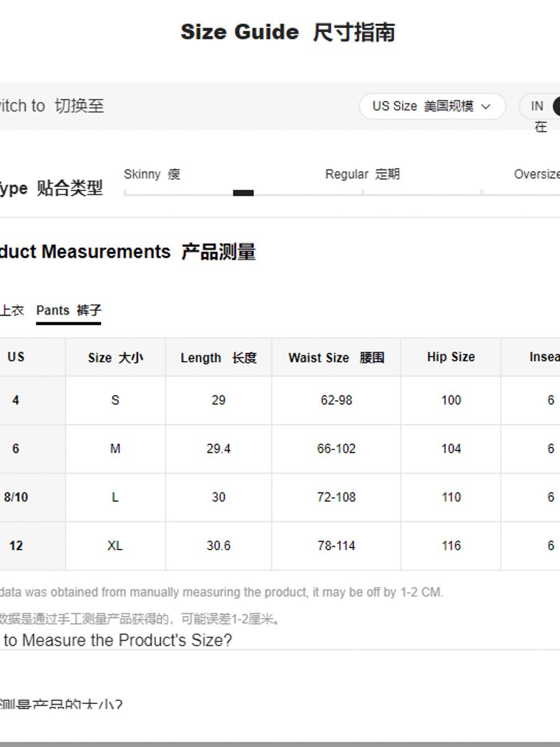Switch to the Pants 裤子 tab

[68, 311]
